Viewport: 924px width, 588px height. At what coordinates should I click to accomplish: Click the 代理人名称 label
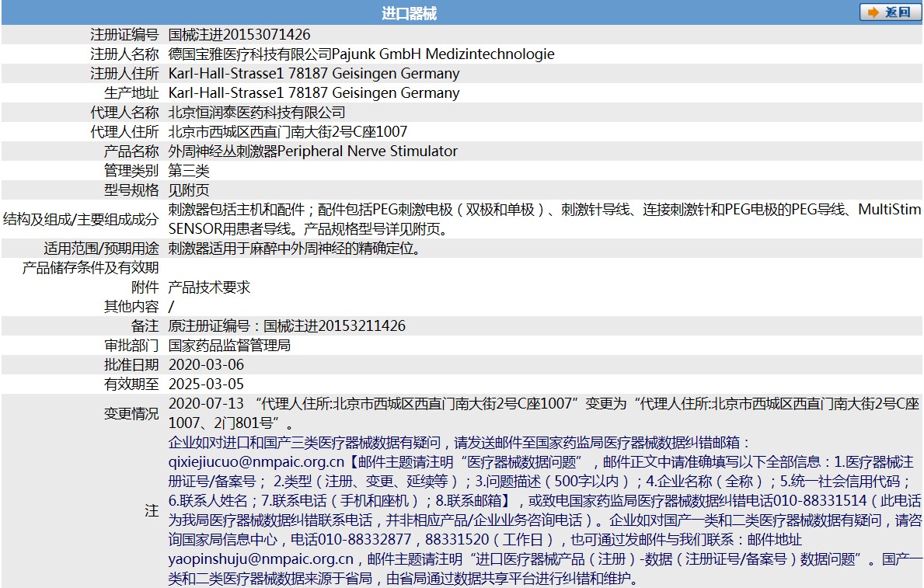tap(124, 113)
